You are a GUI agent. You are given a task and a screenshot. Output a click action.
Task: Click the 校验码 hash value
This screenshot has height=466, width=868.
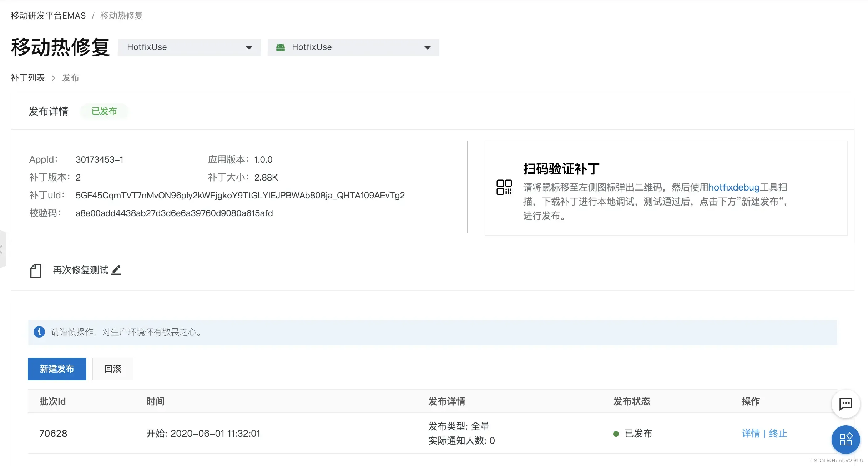[174, 213]
